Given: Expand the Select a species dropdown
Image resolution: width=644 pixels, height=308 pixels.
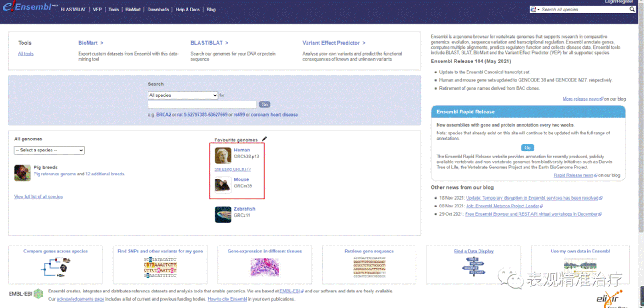Looking at the screenshot, I should coord(49,150).
